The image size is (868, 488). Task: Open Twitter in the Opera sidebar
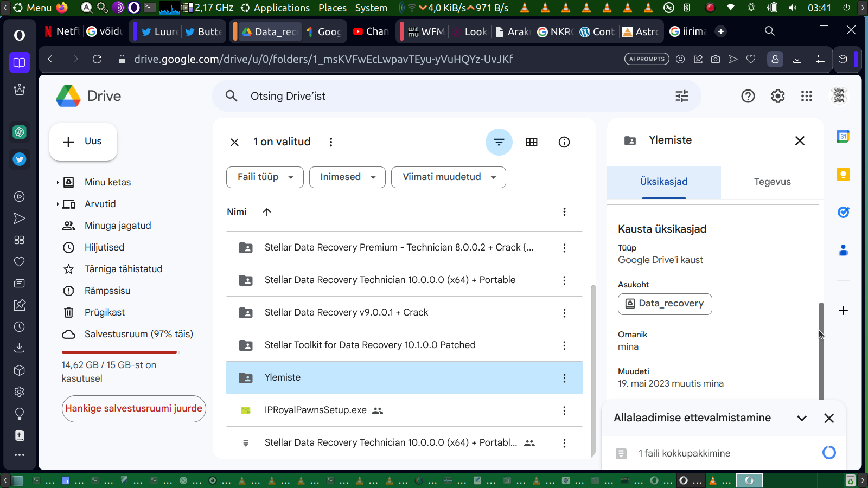click(x=20, y=159)
